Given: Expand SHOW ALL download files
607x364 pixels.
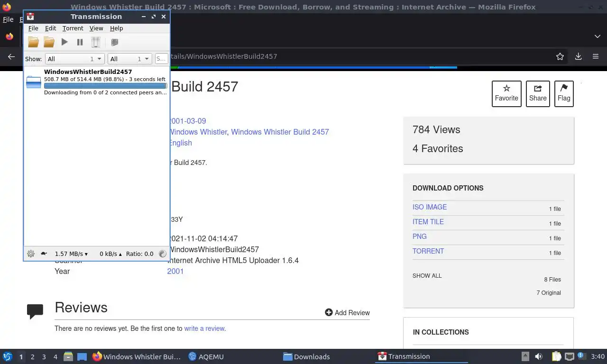Looking at the screenshot, I should pos(427,276).
